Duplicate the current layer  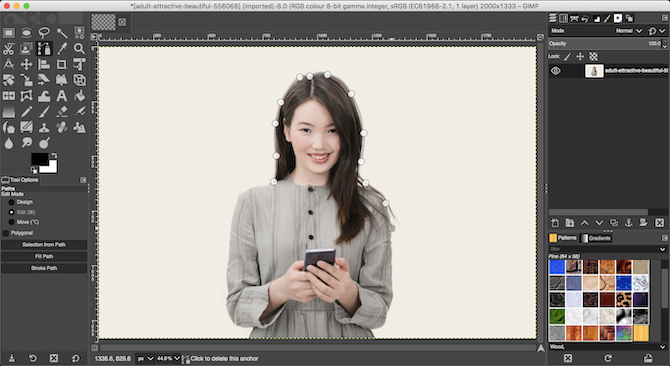(x=614, y=223)
